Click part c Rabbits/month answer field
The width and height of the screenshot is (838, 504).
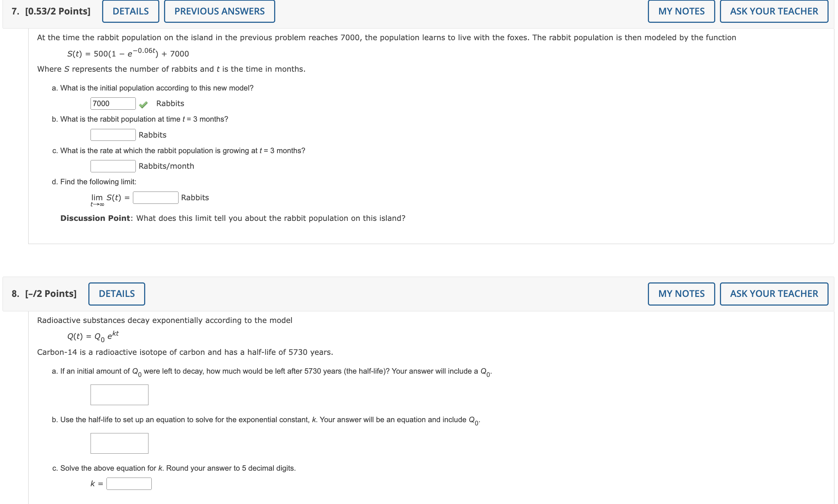[x=113, y=166]
